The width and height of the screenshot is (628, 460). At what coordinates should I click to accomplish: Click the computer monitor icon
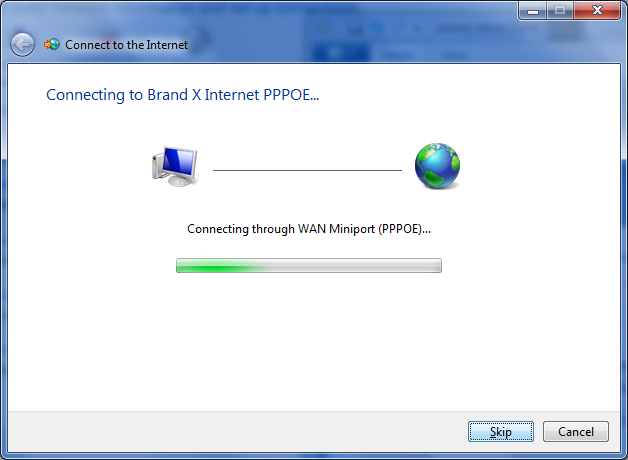[175, 166]
